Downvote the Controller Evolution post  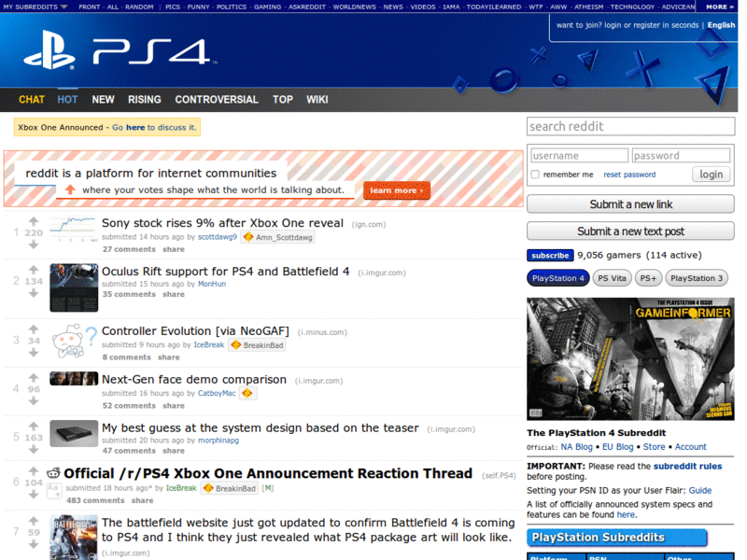coord(34,353)
